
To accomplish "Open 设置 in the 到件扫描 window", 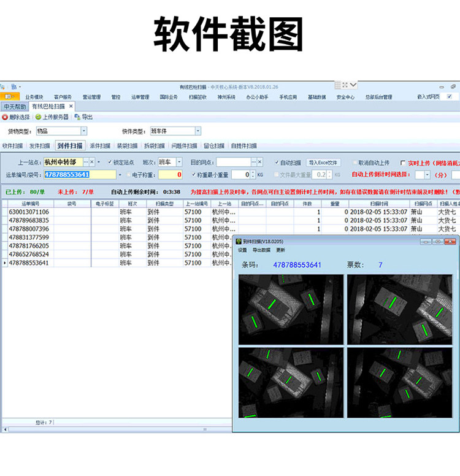I will pyautogui.click(x=242, y=250).
